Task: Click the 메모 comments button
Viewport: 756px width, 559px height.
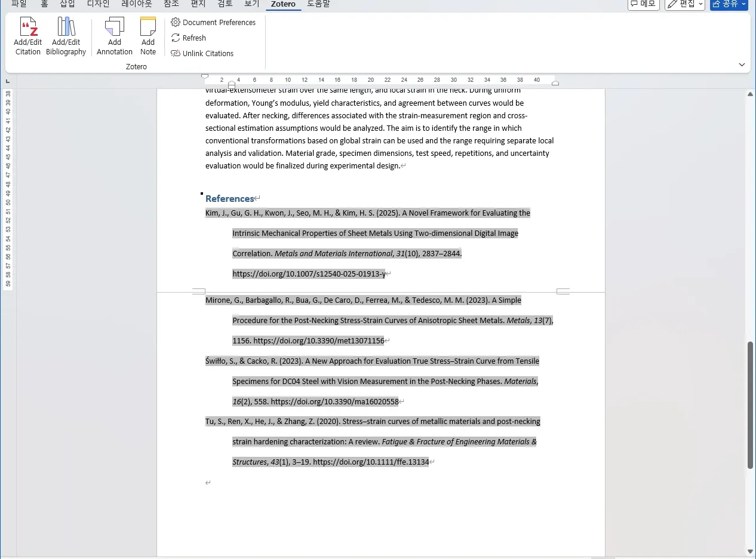Action: pos(644,4)
